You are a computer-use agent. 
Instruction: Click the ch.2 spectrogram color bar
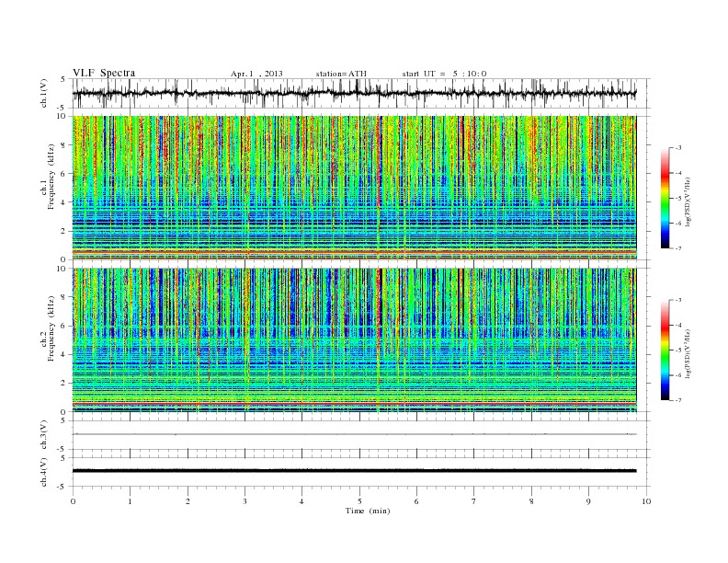tap(665, 350)
